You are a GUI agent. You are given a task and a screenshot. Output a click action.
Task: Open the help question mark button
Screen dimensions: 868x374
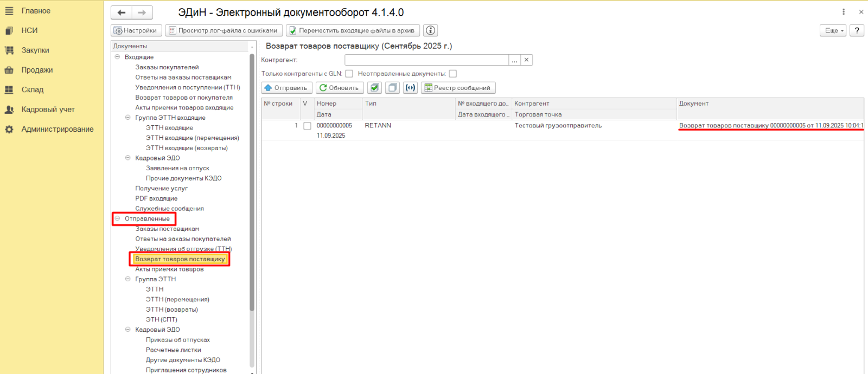pyautogui.click(x=857, y=30)
